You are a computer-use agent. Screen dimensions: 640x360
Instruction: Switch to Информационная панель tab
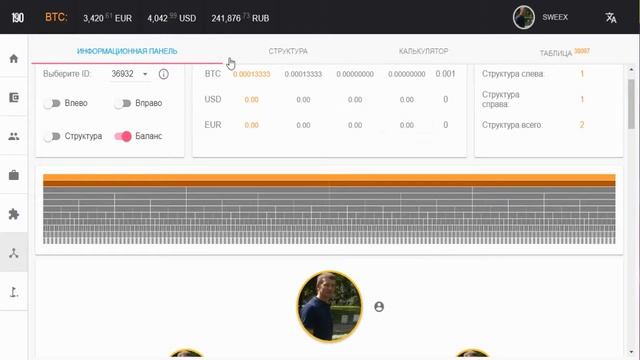[x=127, y=51]
